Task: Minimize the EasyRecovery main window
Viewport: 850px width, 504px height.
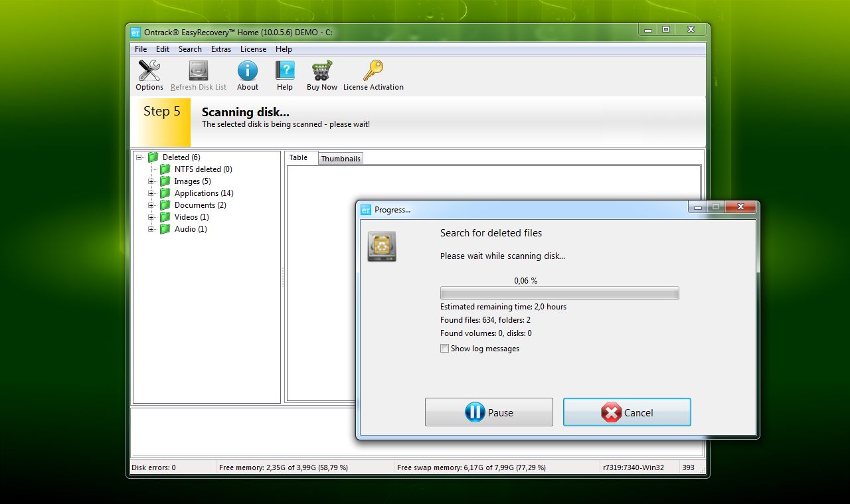Action: 648,30
